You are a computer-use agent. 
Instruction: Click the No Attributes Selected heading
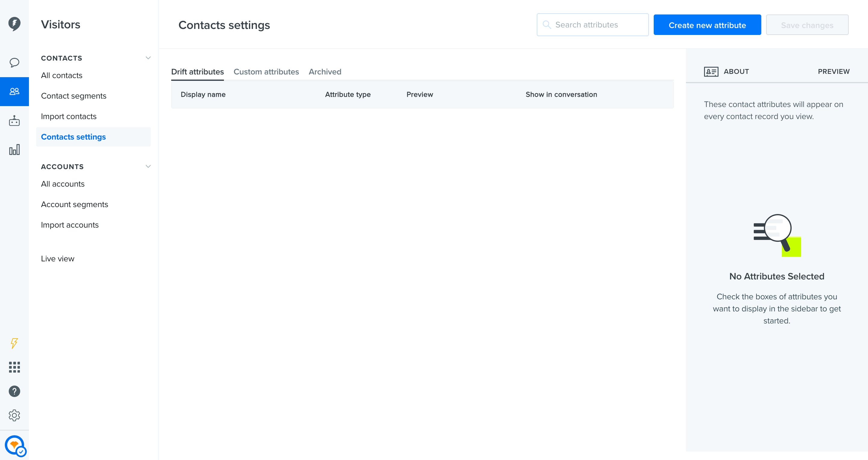click(777, 276)
